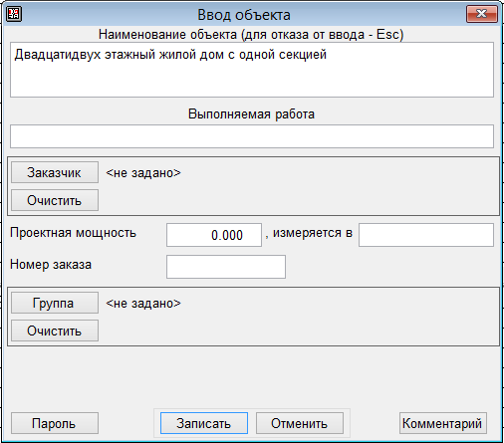Click the application icon in the title bar
504x443 pixels.
14,14
